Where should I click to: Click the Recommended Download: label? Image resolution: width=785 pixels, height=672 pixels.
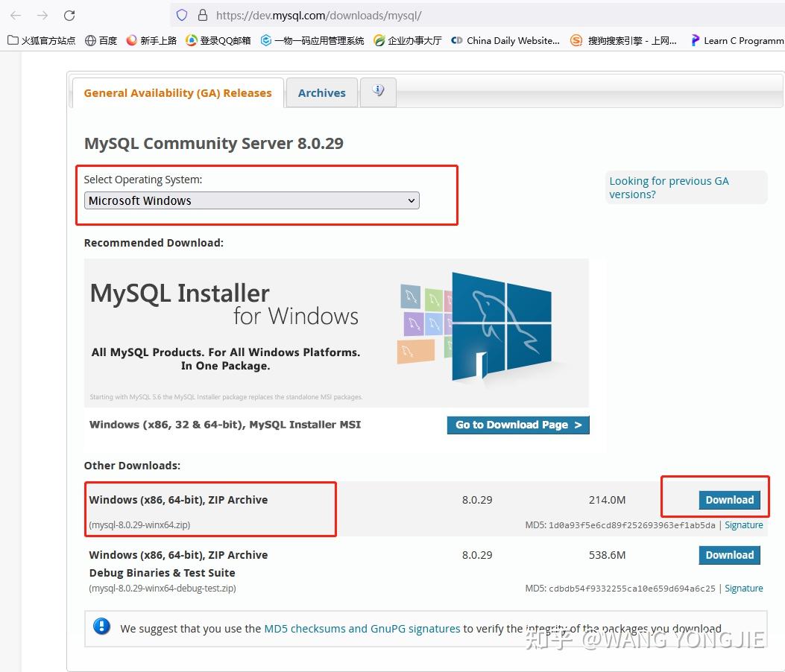pyautogui.click(x=154, y=243)
